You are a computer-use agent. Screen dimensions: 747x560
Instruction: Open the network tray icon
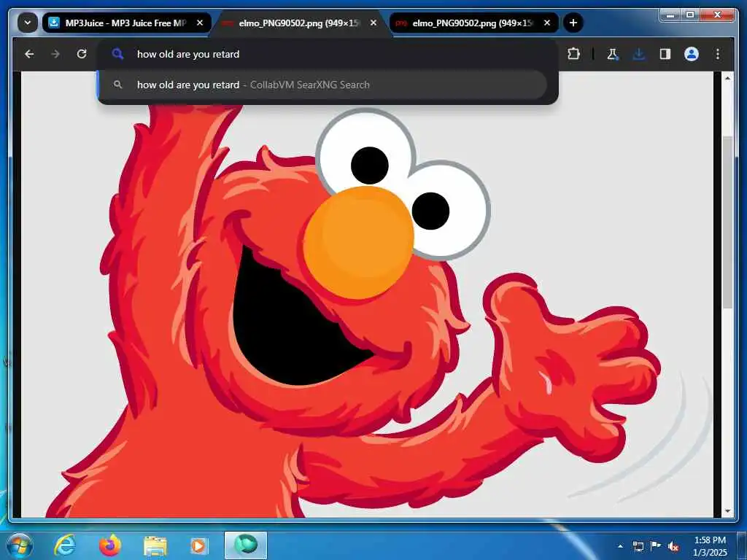(638, 546)
